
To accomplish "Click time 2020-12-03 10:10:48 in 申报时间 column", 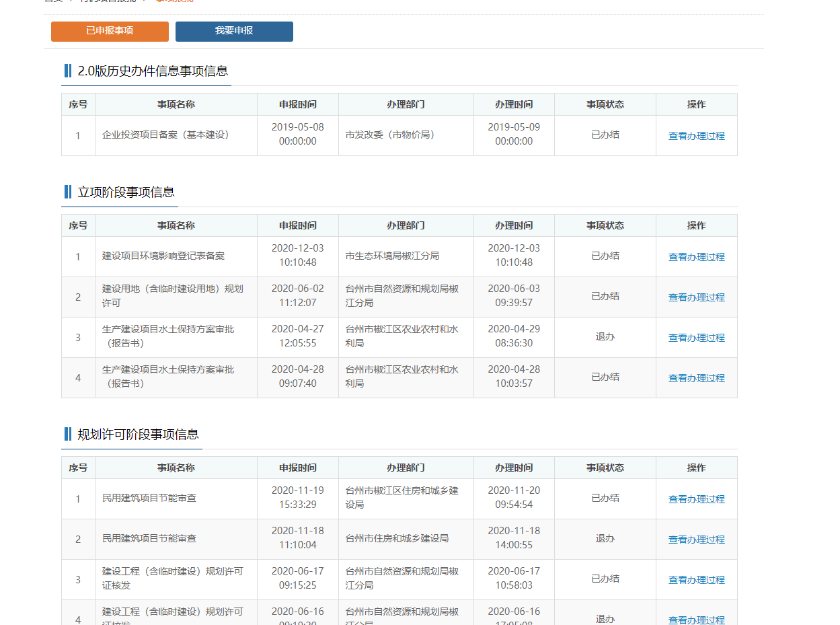I will [298, 255].
